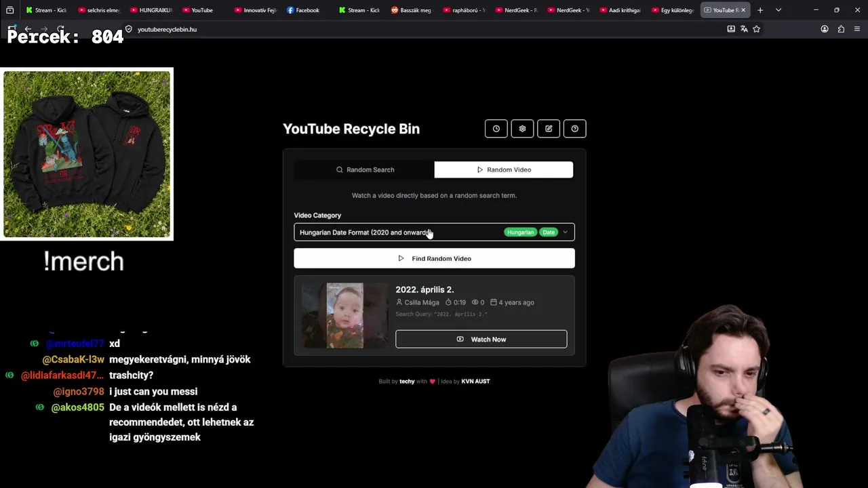This screenshot has width=868, height=488.
Task: Follow the techy link in the footer
Action: coord(407,382)
